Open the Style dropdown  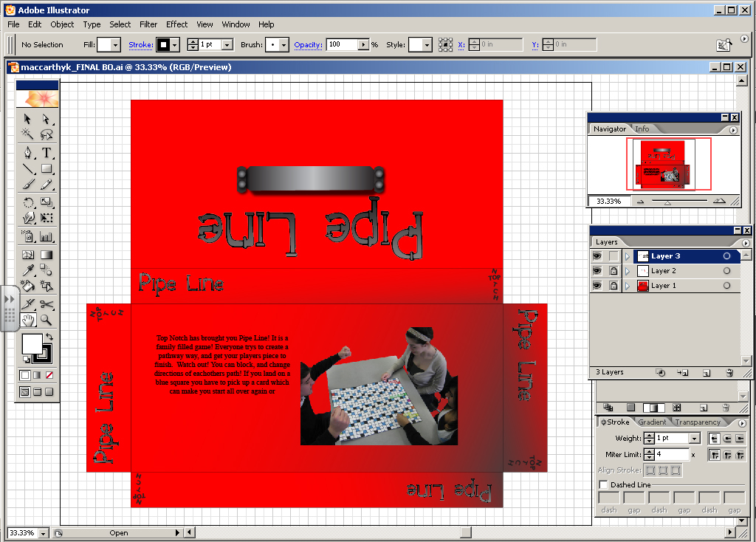click(x=427, y=45)
